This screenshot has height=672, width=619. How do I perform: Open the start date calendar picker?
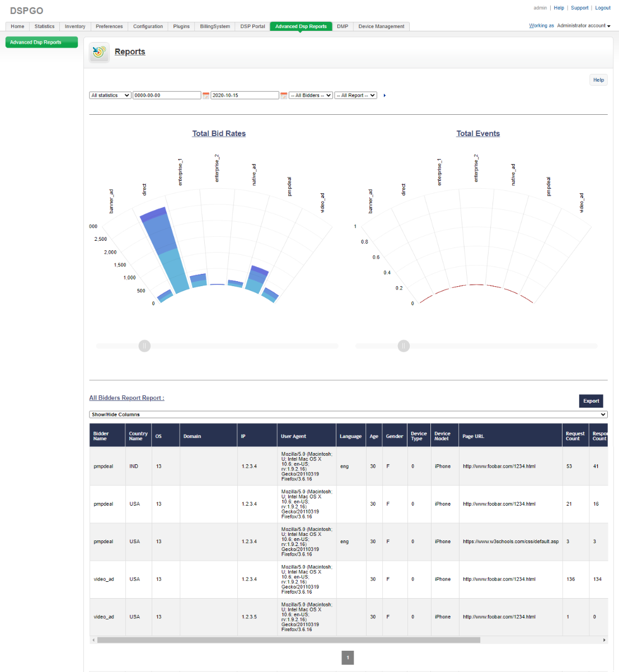(x=205, y=96)
